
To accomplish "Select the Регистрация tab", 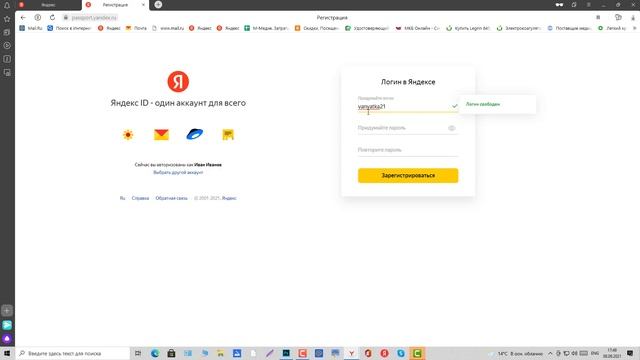I will 115,5.
